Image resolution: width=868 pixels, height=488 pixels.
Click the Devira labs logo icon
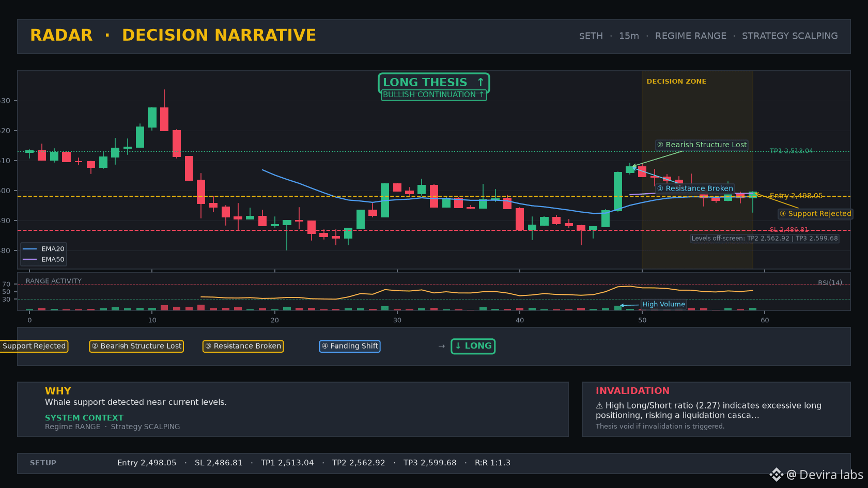point(776,475)
